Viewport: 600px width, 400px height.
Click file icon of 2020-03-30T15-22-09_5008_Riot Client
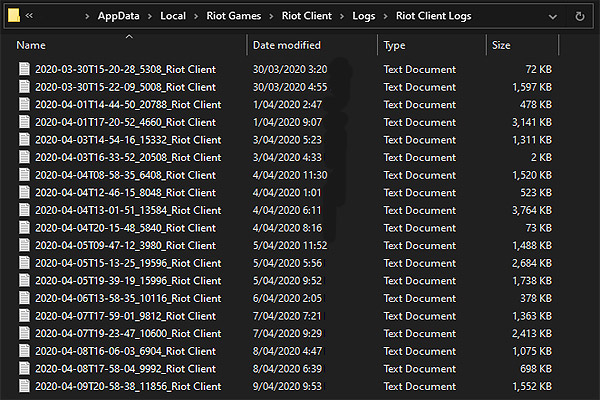[24, 87]
